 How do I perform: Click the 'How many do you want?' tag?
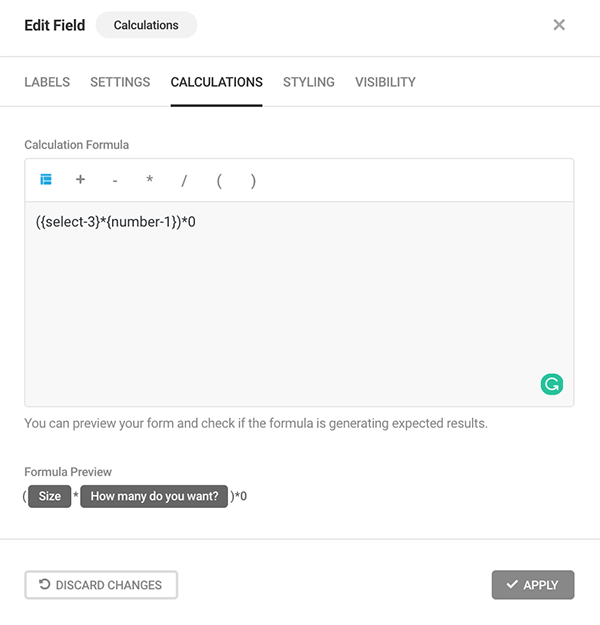point(154,496)
